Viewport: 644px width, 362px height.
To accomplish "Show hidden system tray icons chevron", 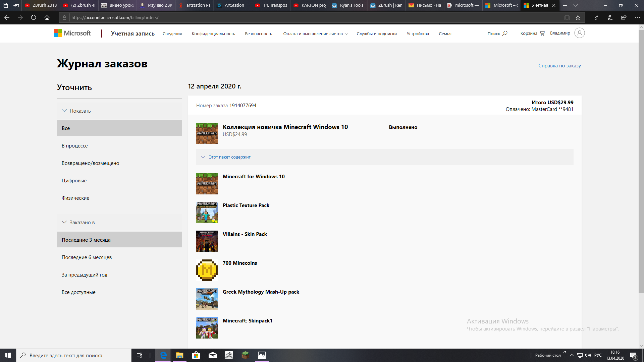I will tap(572, 355).
